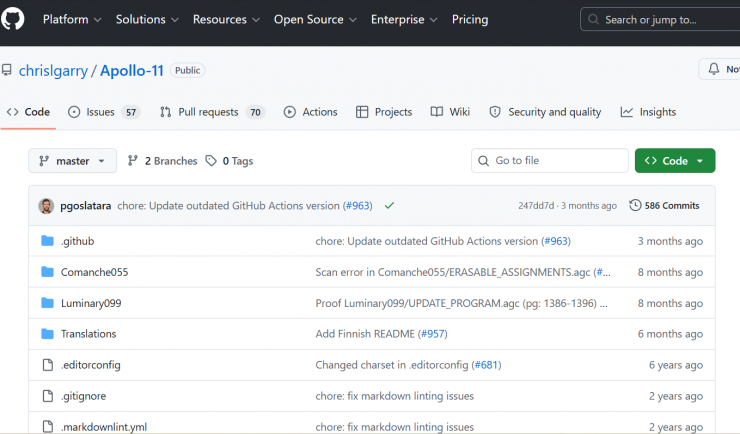Click '8 months ago' in Luminary099 row
740x434 pixels.
pos(670,303)
